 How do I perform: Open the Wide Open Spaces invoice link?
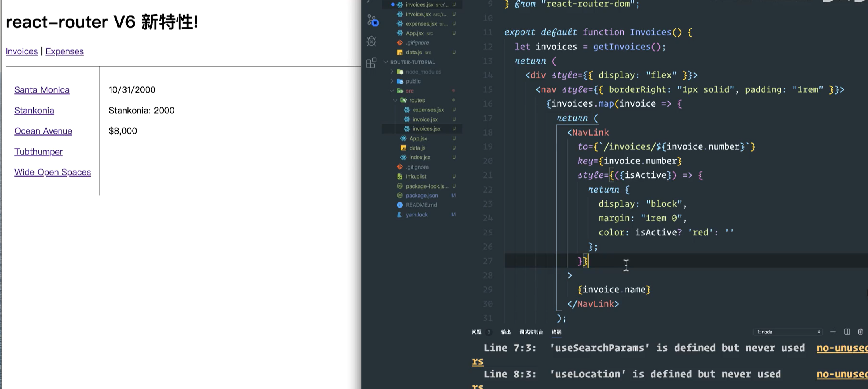[53, 172]
